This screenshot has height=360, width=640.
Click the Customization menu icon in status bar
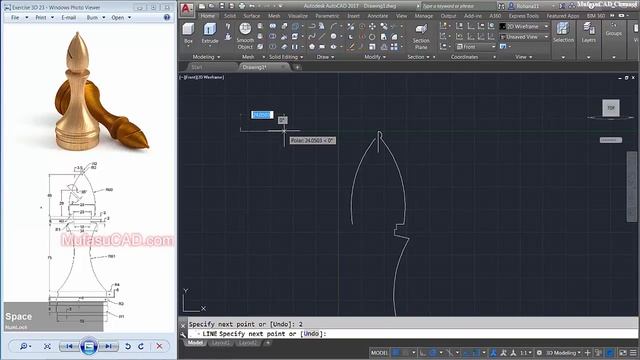pyautogui.click(x=633, y=353)
